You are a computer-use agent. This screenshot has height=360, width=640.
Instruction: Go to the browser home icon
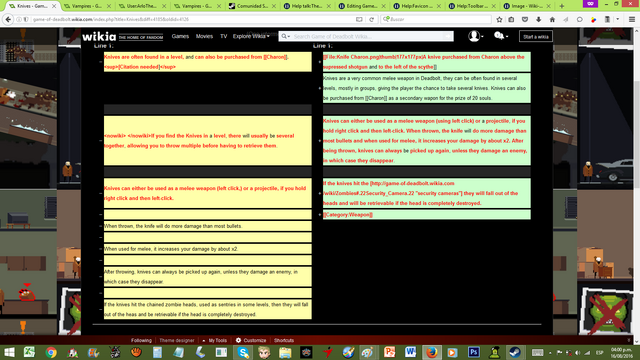click(552, 19)
